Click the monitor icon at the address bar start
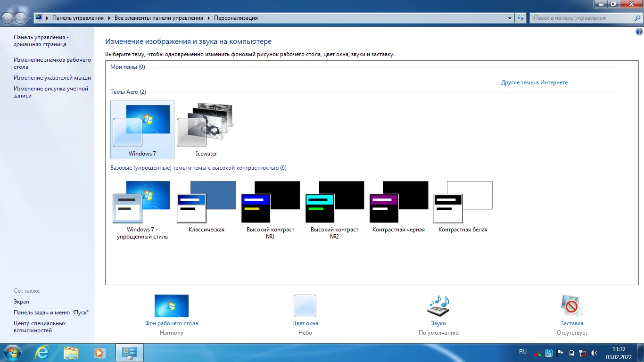 (x=39, y=18)
